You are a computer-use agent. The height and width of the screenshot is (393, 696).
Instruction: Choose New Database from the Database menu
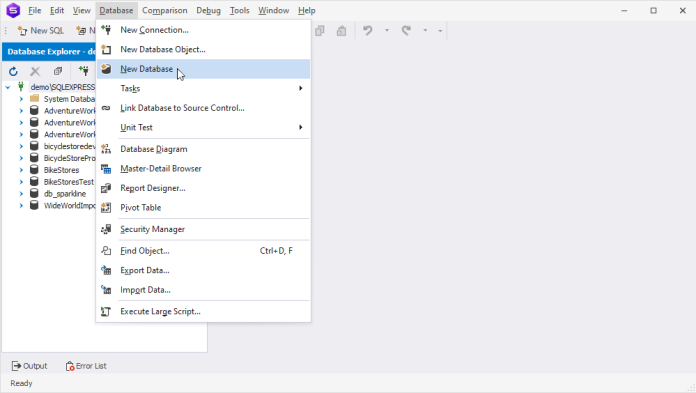pos(203,69)
